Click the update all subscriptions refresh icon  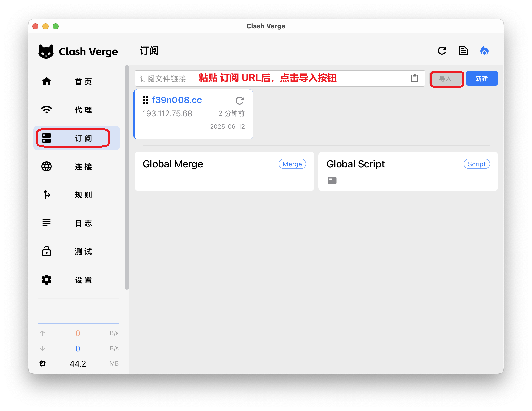pyautogui.click(x=442, y=51)
